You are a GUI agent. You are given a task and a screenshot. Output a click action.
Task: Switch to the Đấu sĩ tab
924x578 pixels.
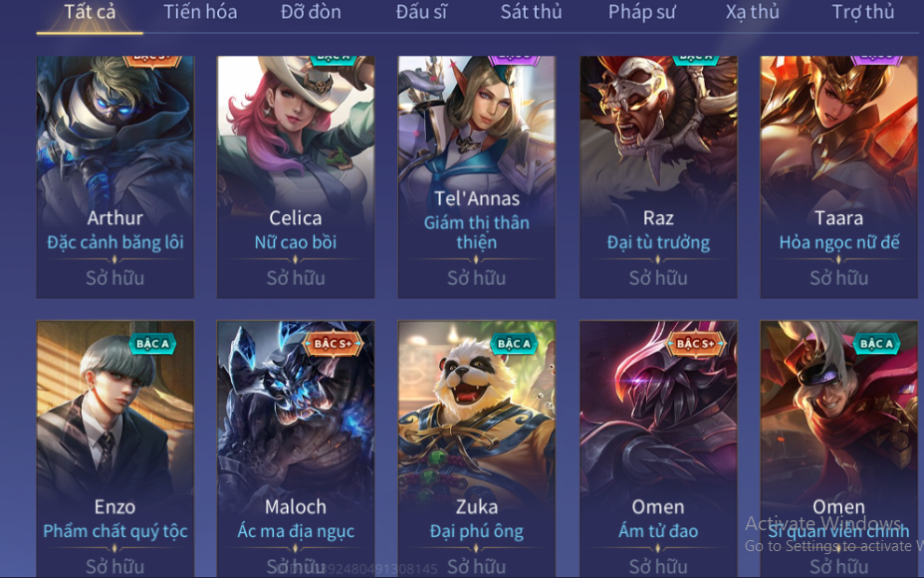(421, 12)
